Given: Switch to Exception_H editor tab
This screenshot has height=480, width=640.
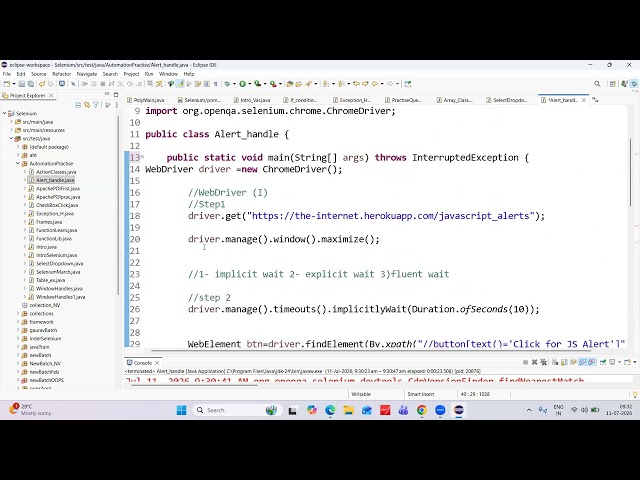Looking at the screenshot, I should pyautogui.click(x=352, y=100).
